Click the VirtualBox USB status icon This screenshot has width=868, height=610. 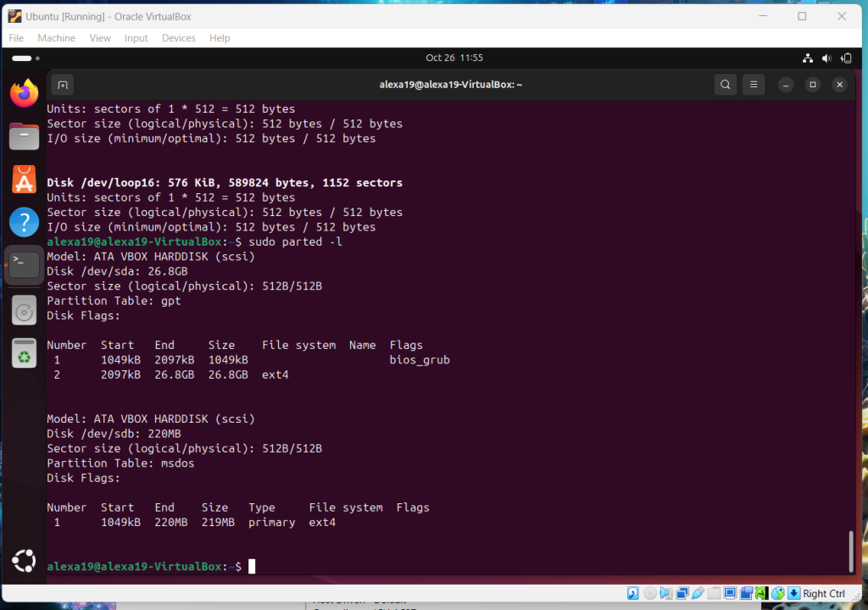coord(698,593)
